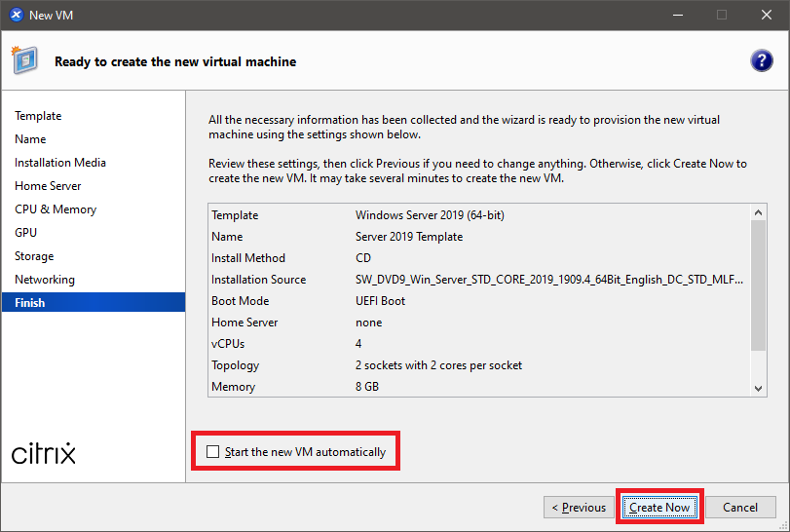Open the Name wizard step
Viewport: 790px width, 532px height.
[x=30, y=139]
